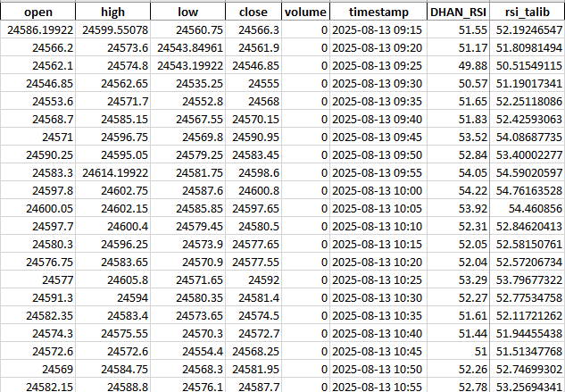Click the high cell showing 24594

112,297
